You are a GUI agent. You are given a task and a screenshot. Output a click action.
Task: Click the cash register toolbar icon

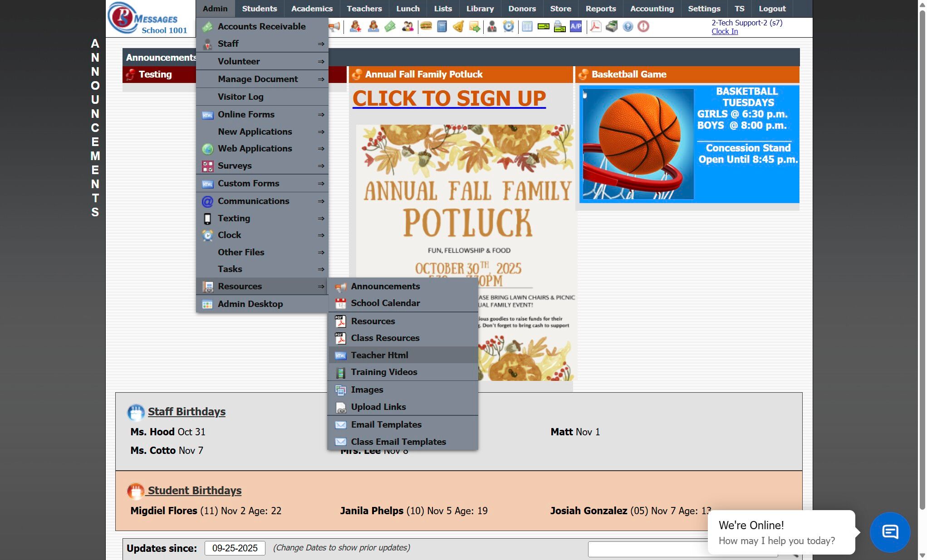(611, 26)
